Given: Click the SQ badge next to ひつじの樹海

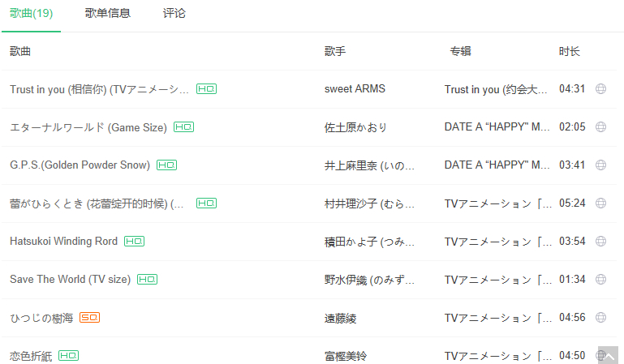Looking at the screenshot, I should click(x=89, y=317).
